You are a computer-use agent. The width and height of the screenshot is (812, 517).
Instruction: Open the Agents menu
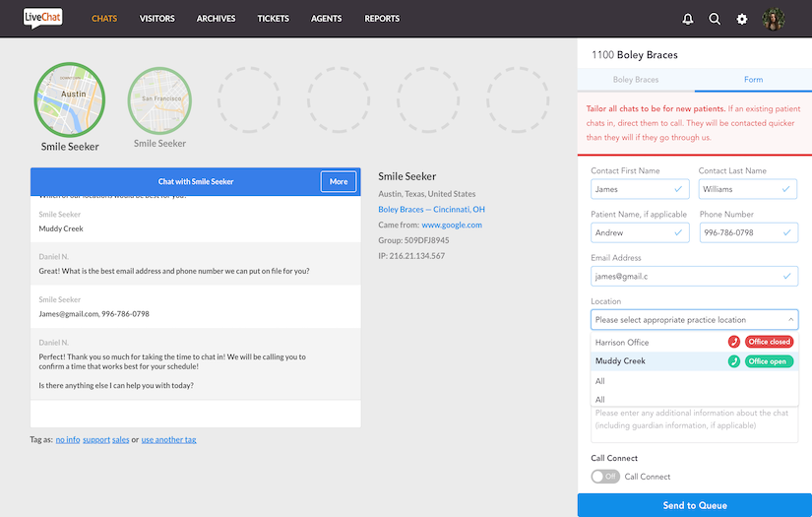[326, 19]
